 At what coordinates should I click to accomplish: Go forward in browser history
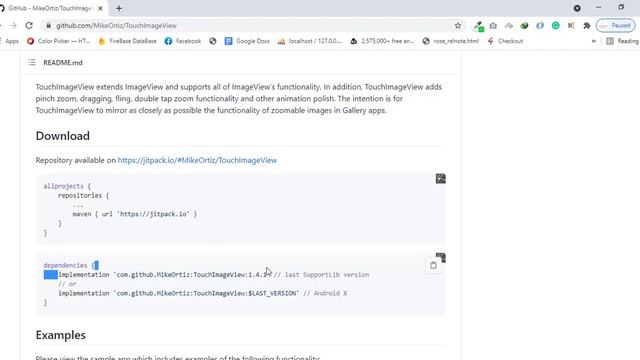[13, 25]
